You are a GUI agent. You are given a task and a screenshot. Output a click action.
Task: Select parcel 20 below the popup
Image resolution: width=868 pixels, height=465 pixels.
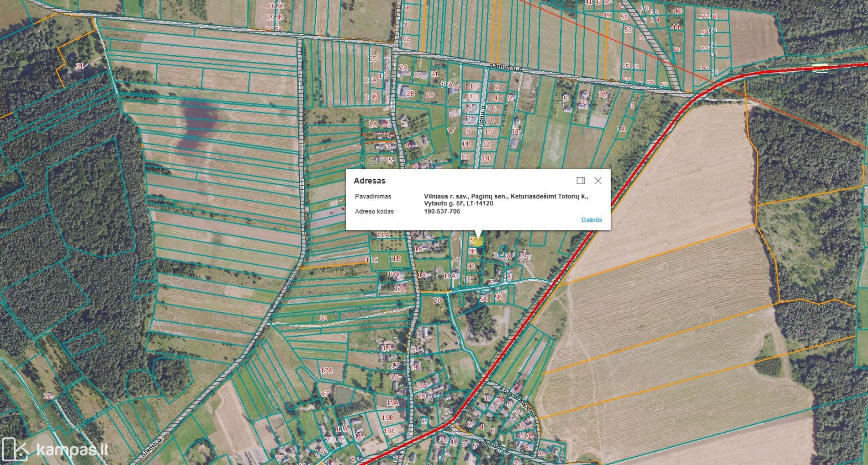tap(438, 300)
